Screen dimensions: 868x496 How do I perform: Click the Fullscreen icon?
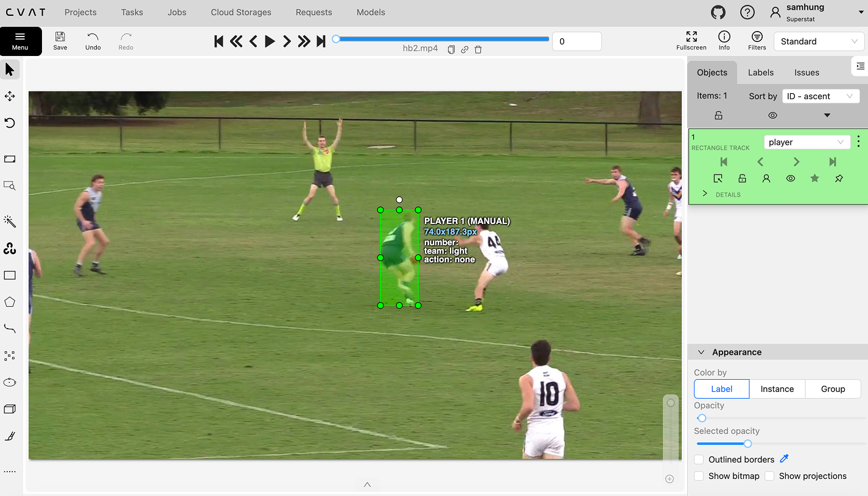(x=691, y=37)
